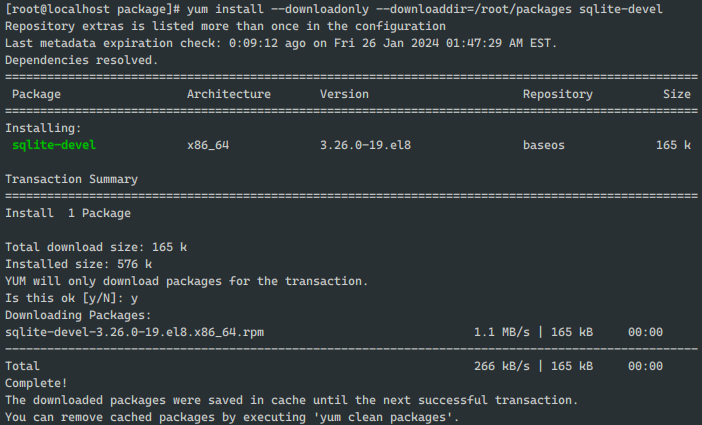Click the baseos repository entry
Screen dimensions: 702x425
click(544, 145)
